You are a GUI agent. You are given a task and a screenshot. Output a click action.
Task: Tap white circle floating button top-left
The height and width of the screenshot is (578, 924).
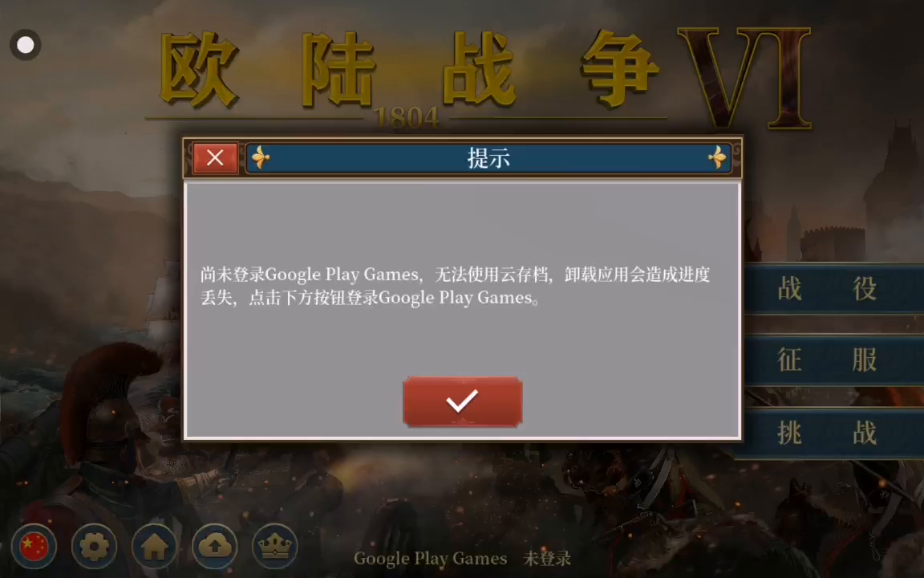point(26,45)
